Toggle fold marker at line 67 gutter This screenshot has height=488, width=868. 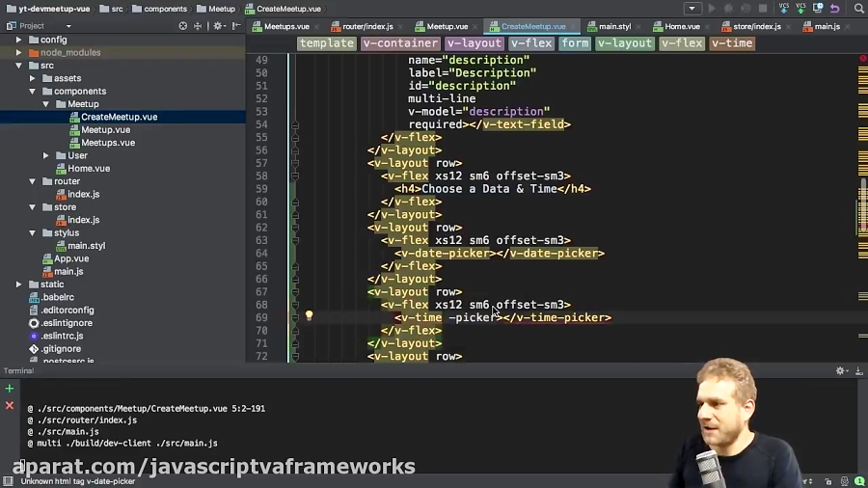click(x=295, y=292)
